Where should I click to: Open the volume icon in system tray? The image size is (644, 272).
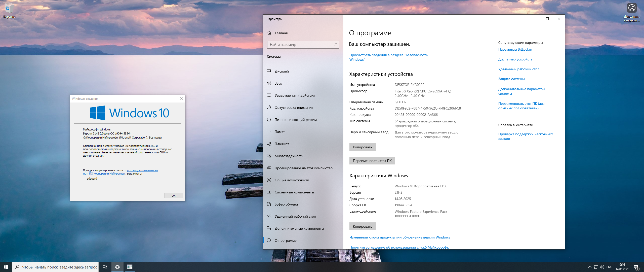click(x=602, y=267)
